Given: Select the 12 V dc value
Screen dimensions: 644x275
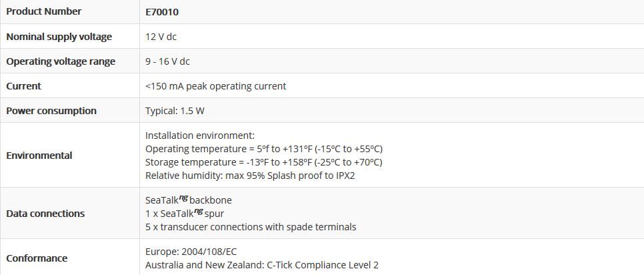Looking at the screenshot, I should [x=161, y=37].
